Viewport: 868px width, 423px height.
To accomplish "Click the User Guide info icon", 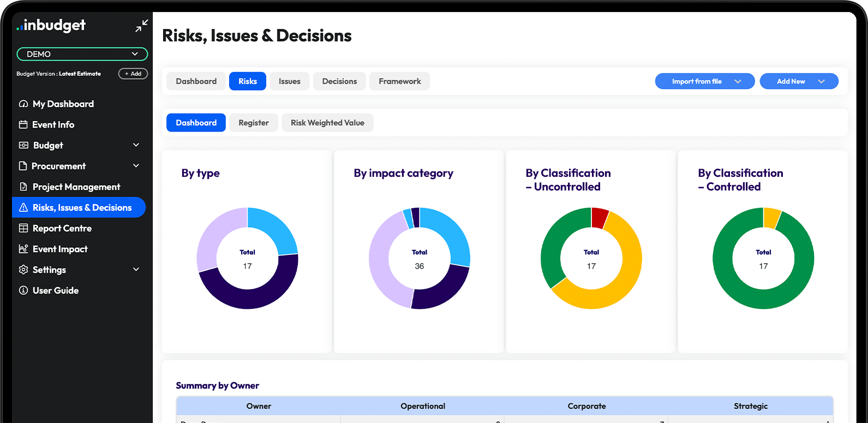I will pos(23,290).
